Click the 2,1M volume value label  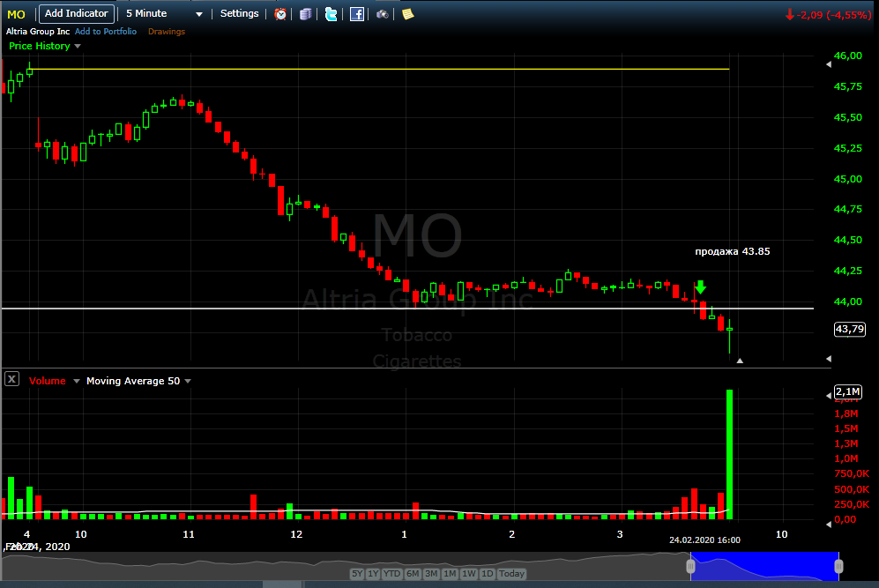click(x=848, y=391)
